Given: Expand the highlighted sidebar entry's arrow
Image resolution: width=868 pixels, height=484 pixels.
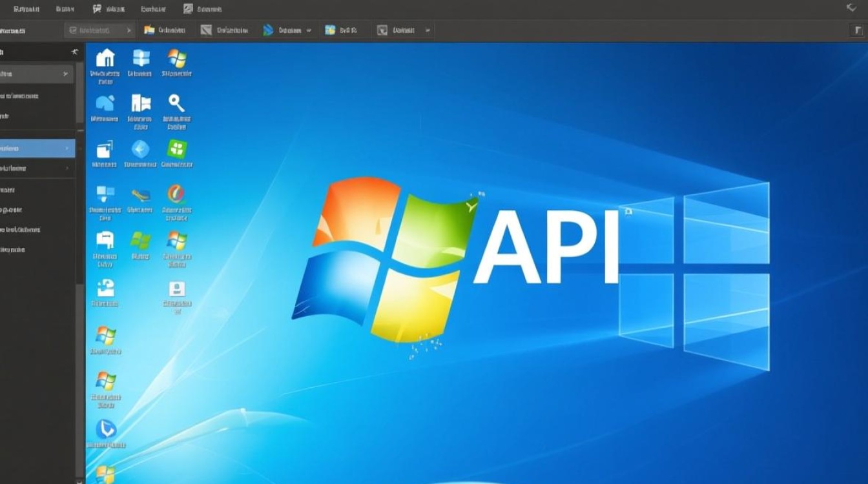Looking at the screenshot, I should click(x=67, y=148).
